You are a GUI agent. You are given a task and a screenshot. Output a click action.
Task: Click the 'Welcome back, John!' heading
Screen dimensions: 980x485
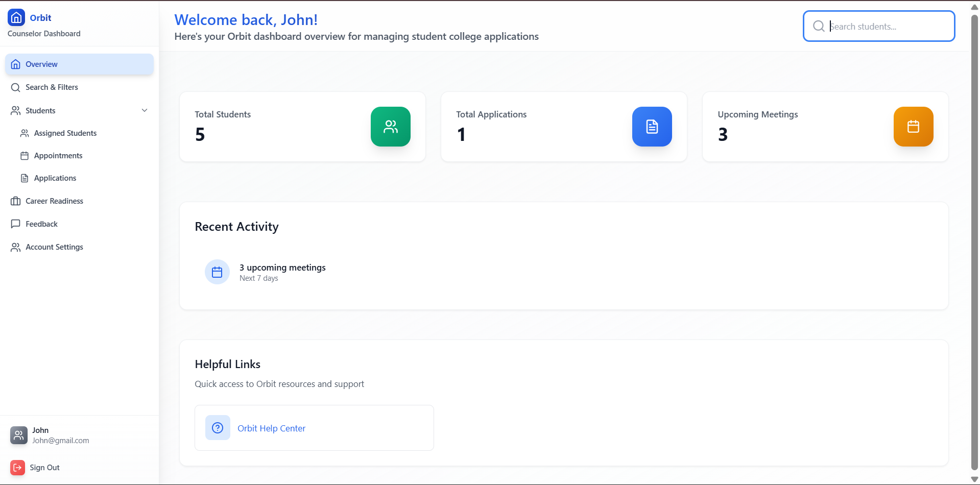(x=246, y=19)
